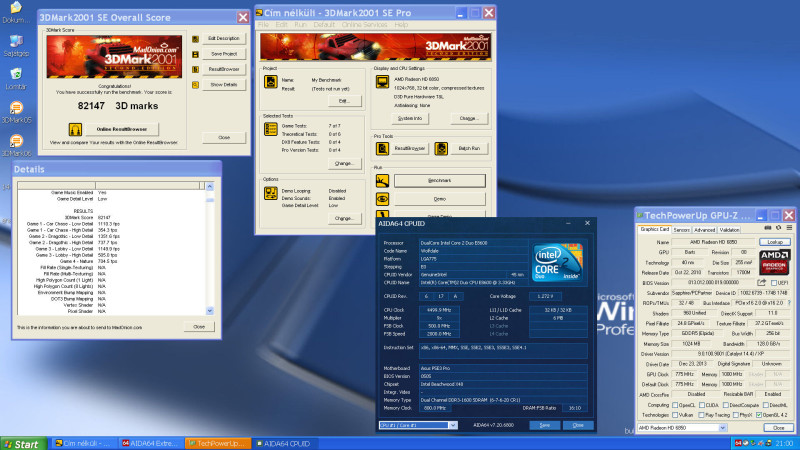Click the Details scrollbar thumb

[x=210, y=199]
